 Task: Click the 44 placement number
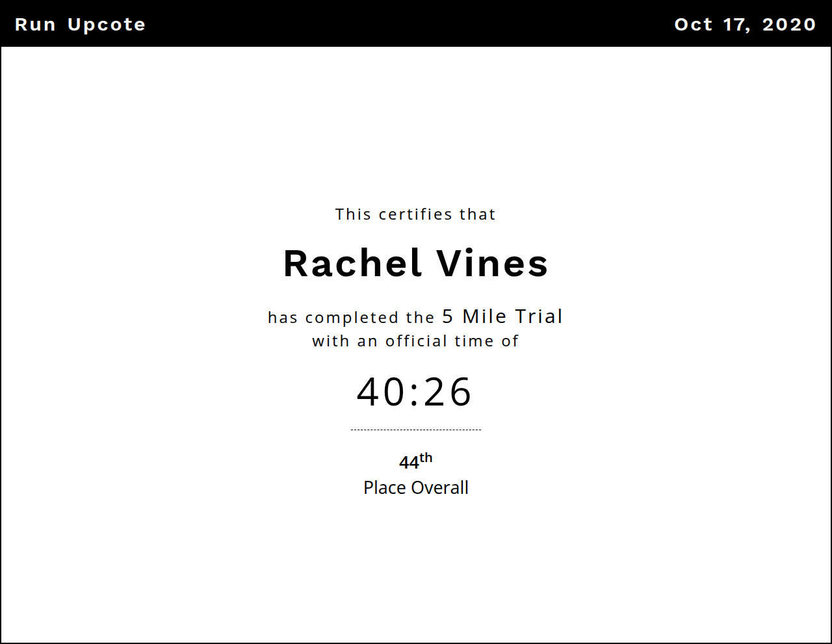coord(409,463)
